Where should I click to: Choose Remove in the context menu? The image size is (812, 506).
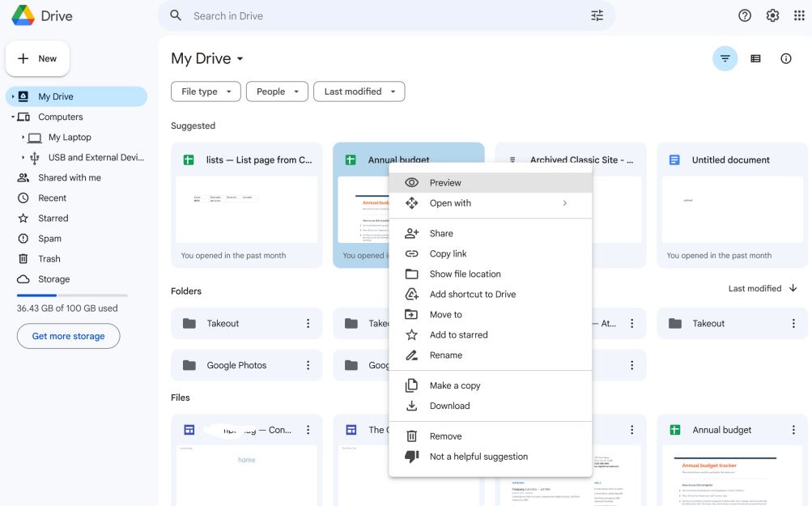pyautogui.click(x=491, y=436)
